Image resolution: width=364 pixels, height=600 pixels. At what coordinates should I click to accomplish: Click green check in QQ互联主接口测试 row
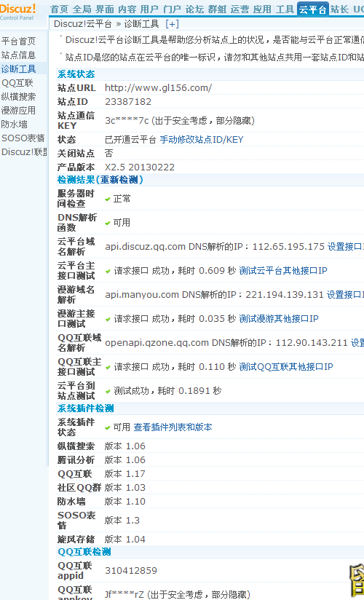tap(108, 367)
